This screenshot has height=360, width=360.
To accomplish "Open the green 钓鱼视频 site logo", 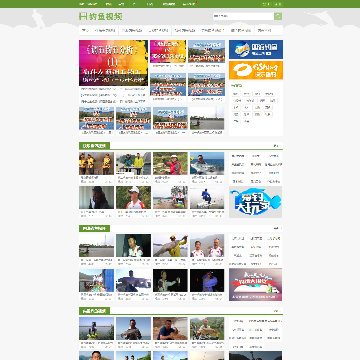I will 101,16.
